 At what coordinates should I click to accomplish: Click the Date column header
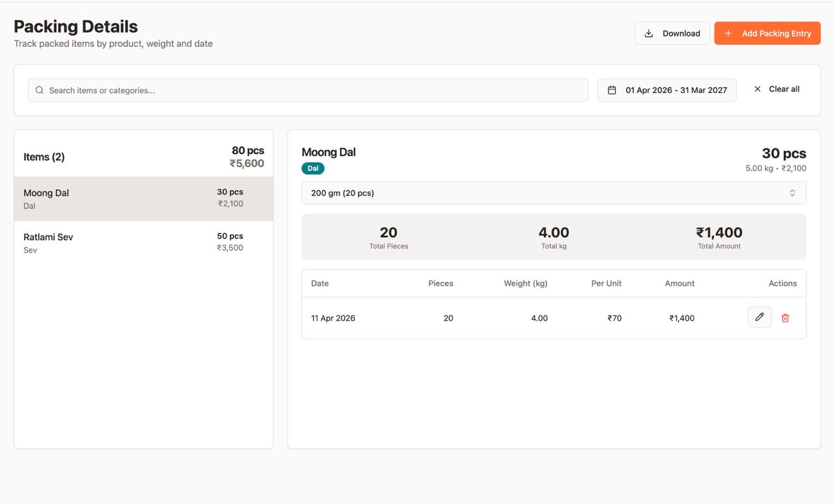[320, 283]
